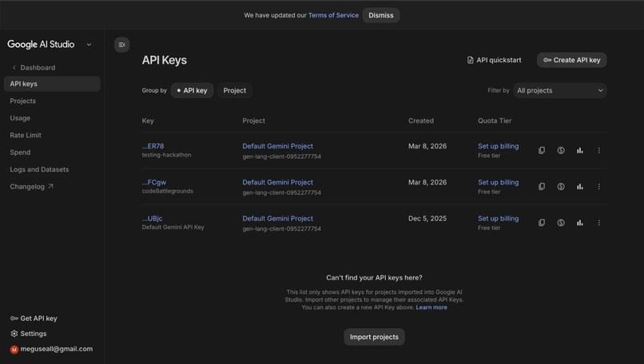Click the Create API key button
The image size is (644, 364).
pyautogui.click(x=572, y=60)
